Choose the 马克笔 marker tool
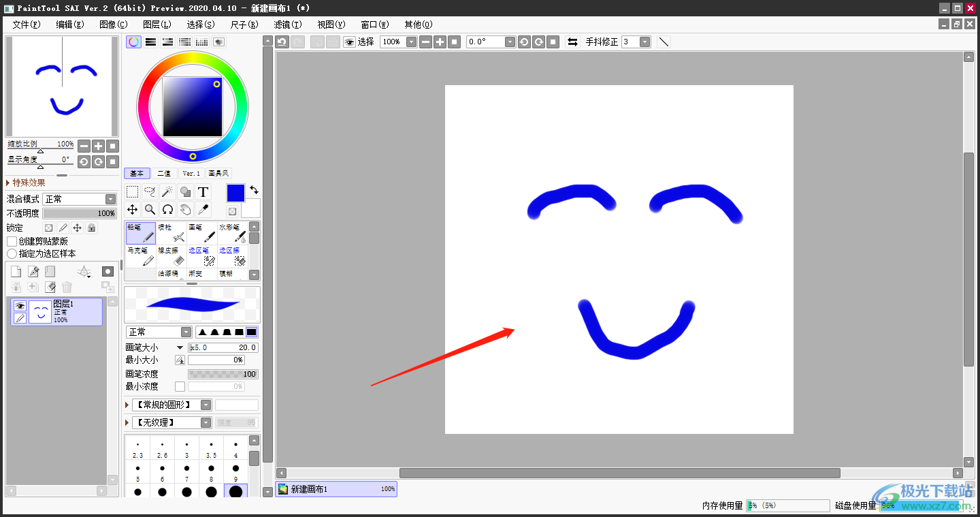Screen dimensions: 980x517 coord(141,256)
